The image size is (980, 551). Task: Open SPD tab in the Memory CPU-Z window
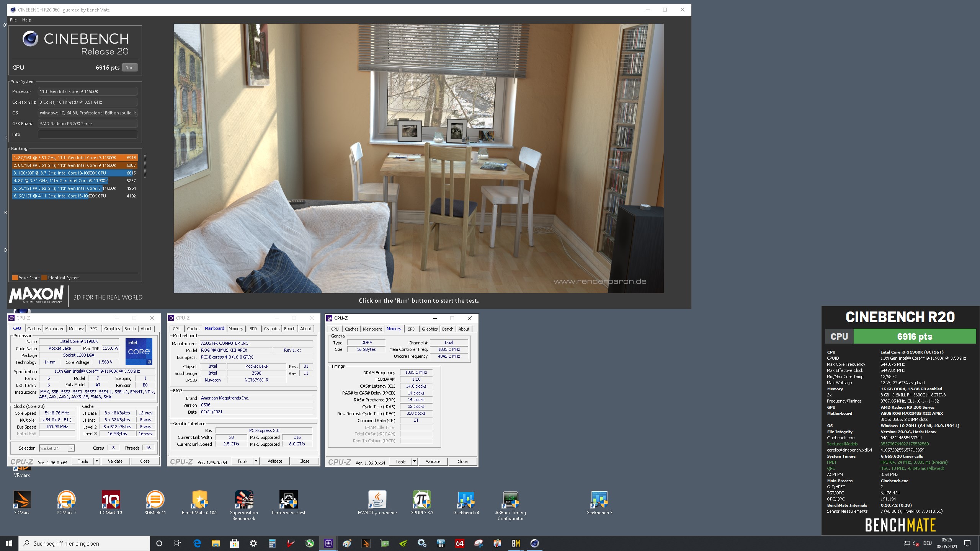(412, 329)
